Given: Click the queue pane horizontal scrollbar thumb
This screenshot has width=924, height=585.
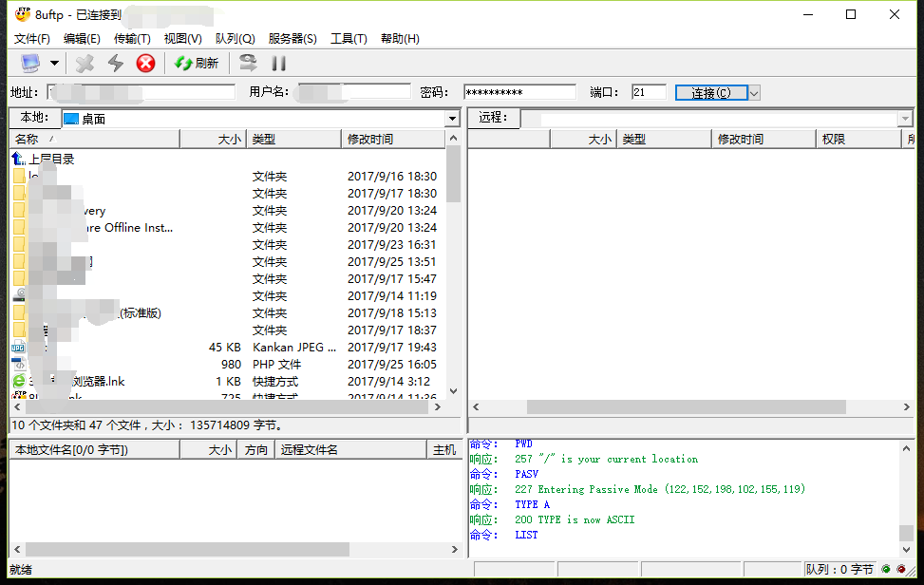Looking at the screenshot, I should point(187,549).
